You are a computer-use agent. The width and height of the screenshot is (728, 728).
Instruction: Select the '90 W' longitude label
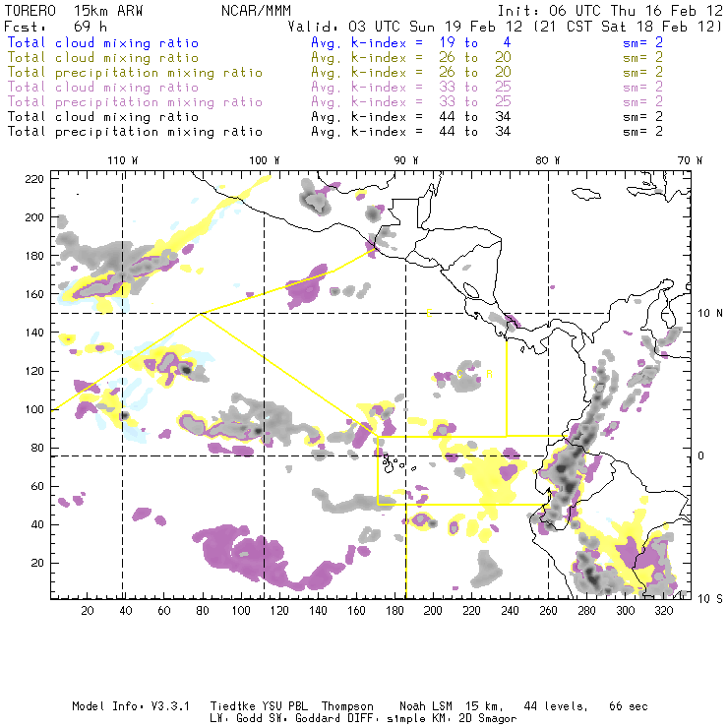(x=406, y=160)
